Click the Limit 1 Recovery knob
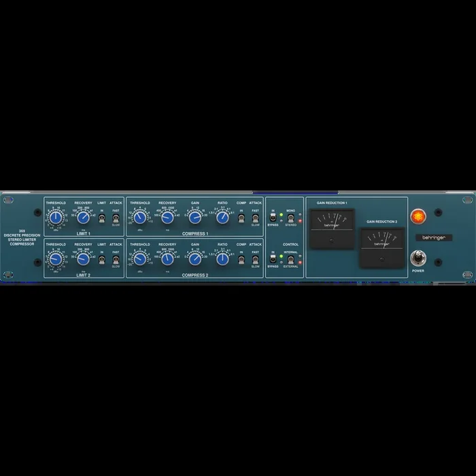 point(83,218)
